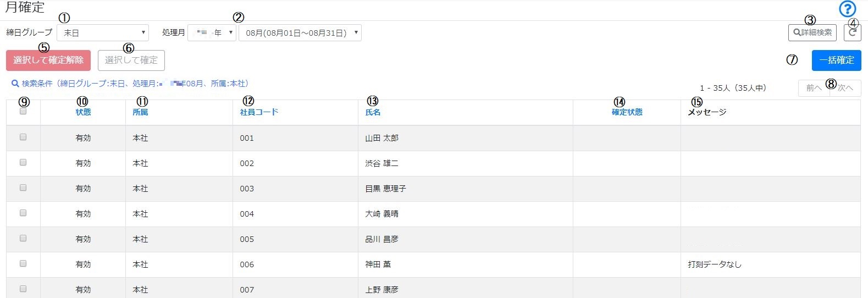Click name 渋谷 雄二
Image resolution: width=868 pixels, height=298 pixels.
pos(382,163)
